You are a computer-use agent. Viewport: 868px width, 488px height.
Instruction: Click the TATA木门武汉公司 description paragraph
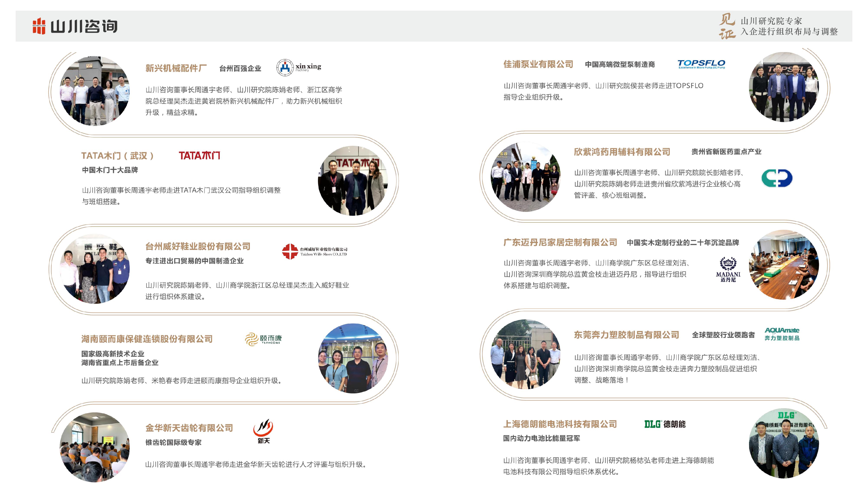coord(181,196)
